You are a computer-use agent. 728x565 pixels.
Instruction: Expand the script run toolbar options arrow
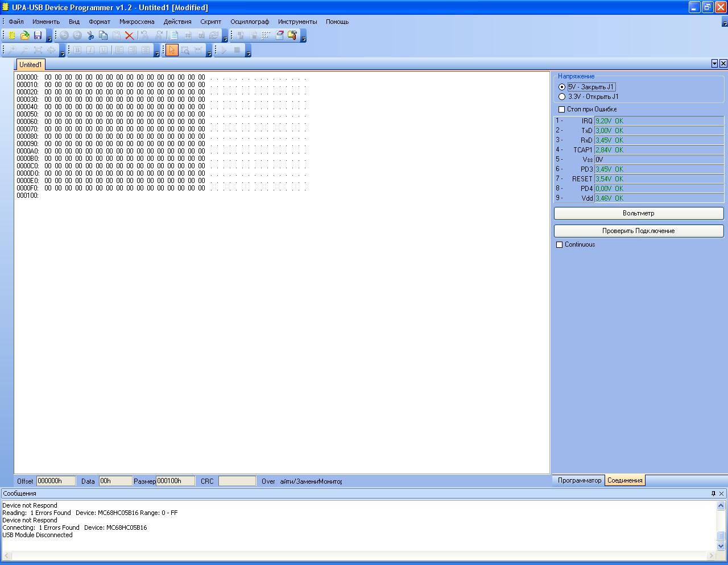(249, 51)
